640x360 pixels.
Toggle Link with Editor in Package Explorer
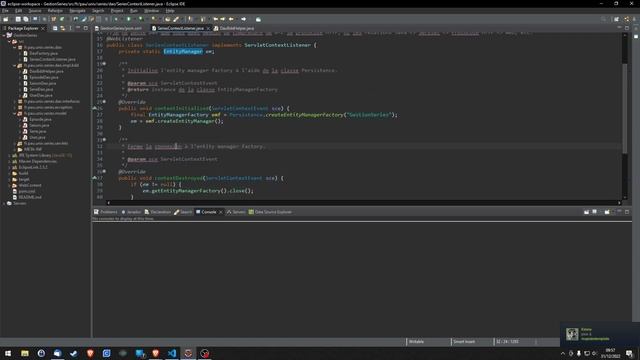62,28
